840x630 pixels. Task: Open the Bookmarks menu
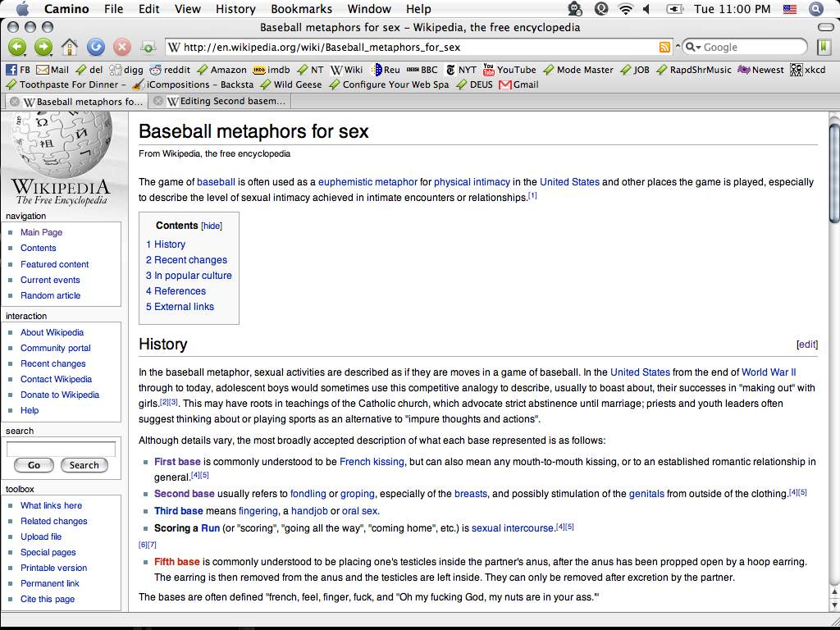(302, 8)
